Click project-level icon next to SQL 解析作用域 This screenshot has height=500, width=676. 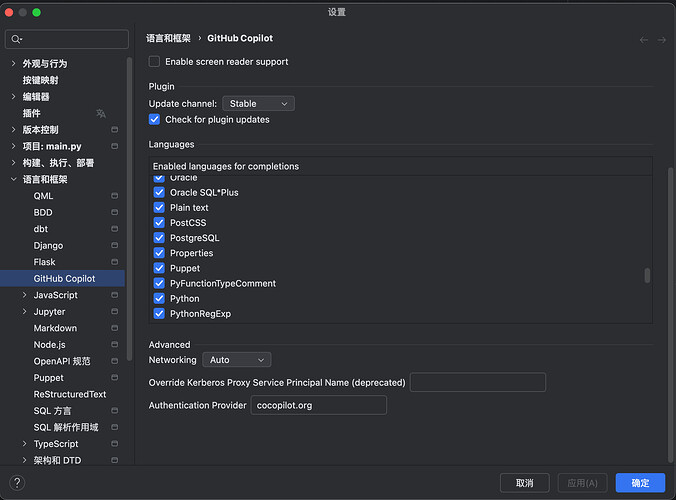(115, 427)
